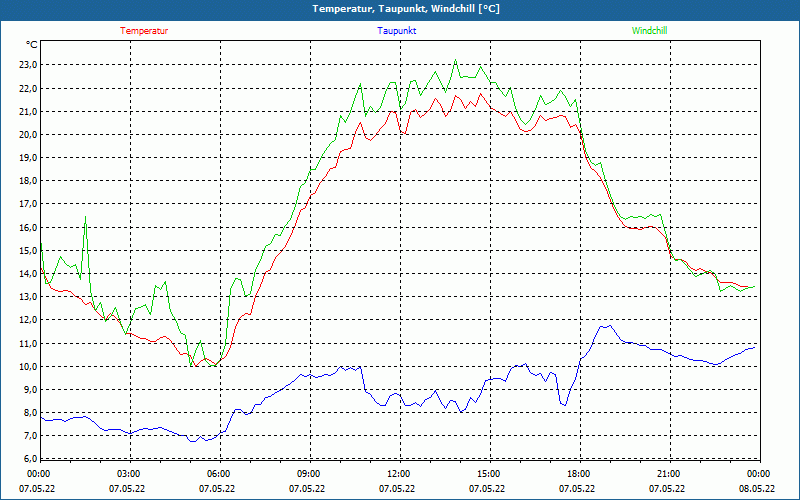Click the '10,0' y-axis value
This screenshot has width=800, height=500.
coord(28,366)
